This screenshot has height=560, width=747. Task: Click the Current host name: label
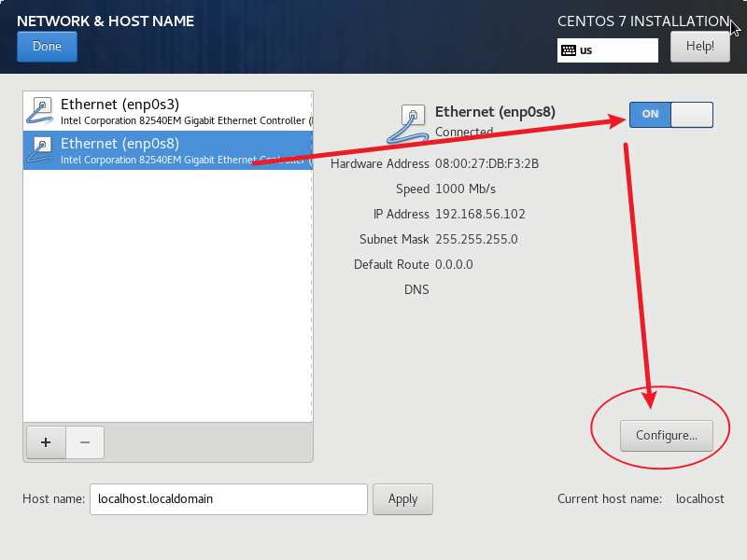tap(610, 499)
